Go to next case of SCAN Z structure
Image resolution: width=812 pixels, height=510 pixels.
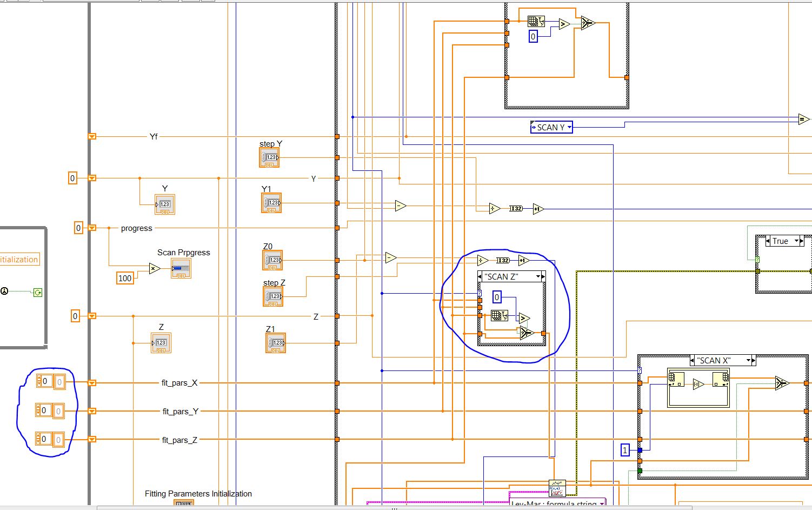tap(543, 276)
